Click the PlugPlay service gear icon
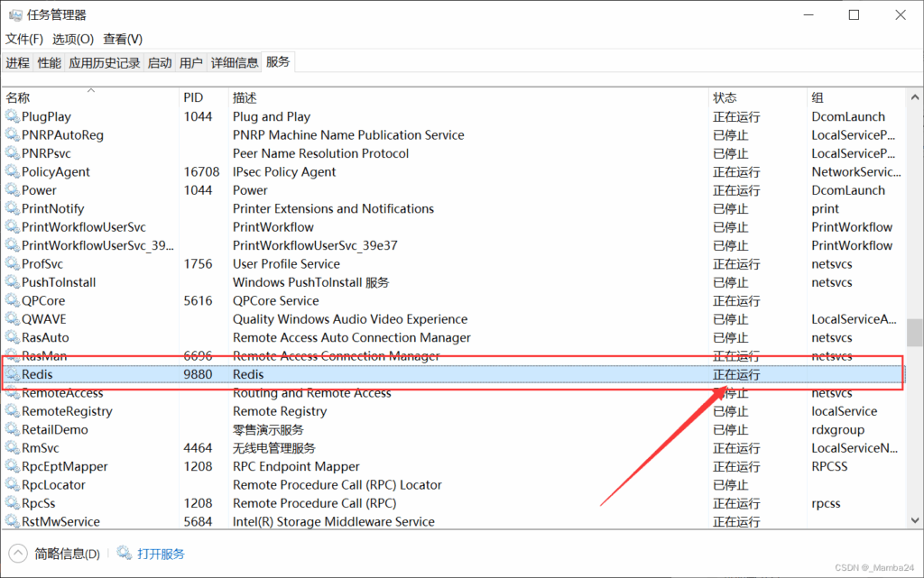 click(x=13, y=116)
